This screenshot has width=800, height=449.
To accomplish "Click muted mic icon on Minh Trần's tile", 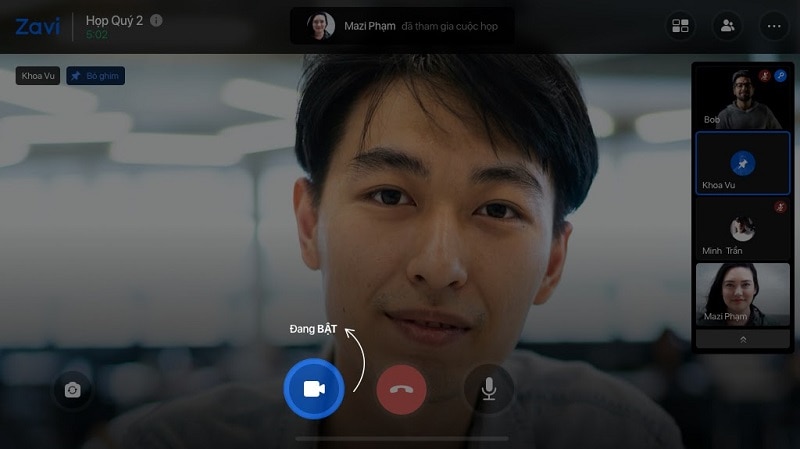I will pos(780,207).
